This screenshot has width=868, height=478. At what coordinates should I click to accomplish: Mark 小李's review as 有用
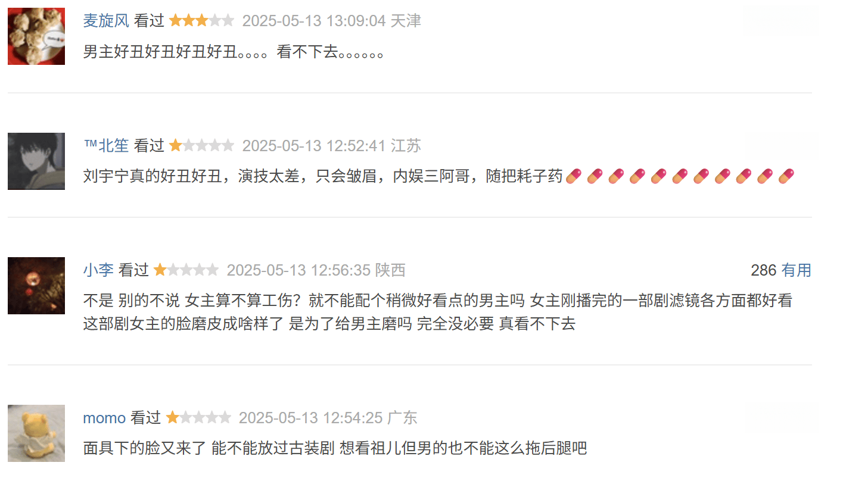tap(797, 270)
